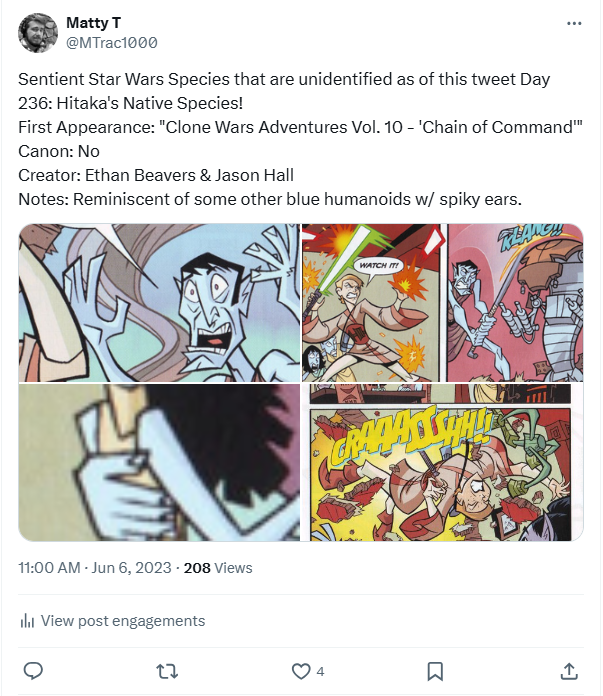Select the tweet text about Hitaka's species
The width and height of the screenshot is (603, 696).
pos(300,139)
